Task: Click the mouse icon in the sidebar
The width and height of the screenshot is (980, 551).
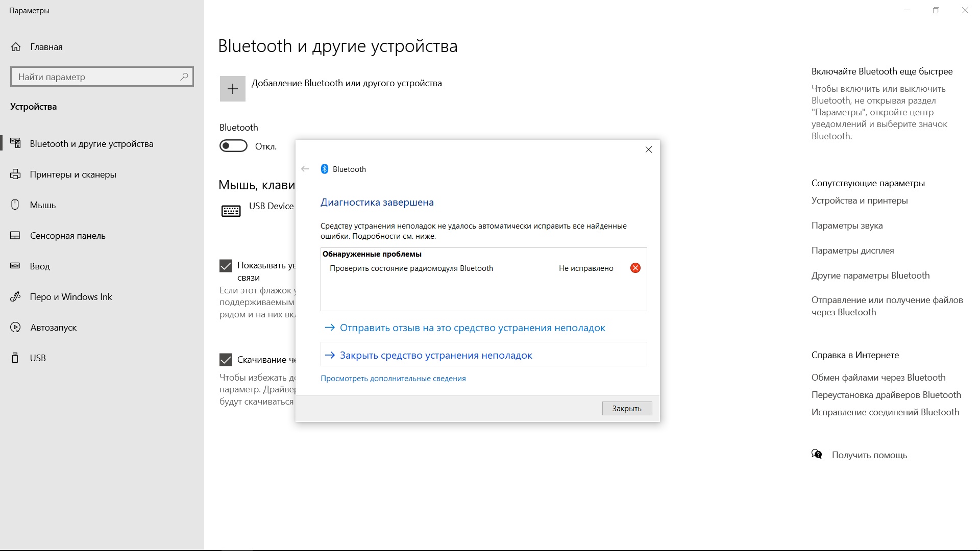Action: pos(15,205)
